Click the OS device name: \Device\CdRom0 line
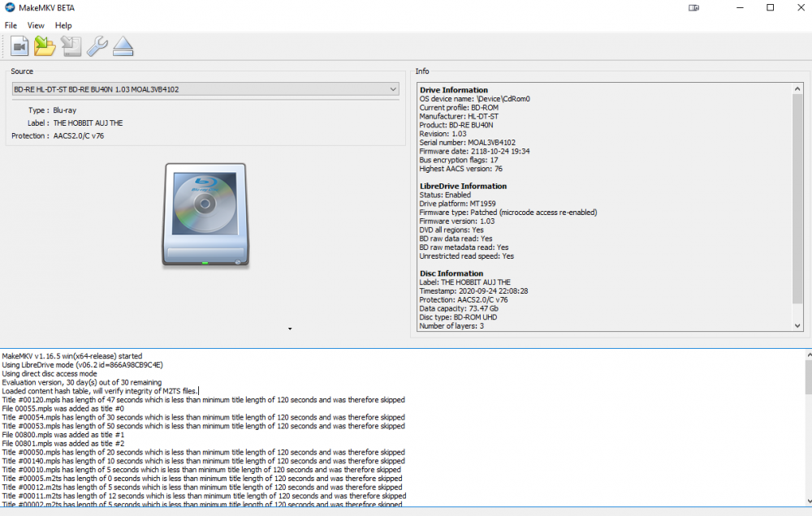 [474, 99]
